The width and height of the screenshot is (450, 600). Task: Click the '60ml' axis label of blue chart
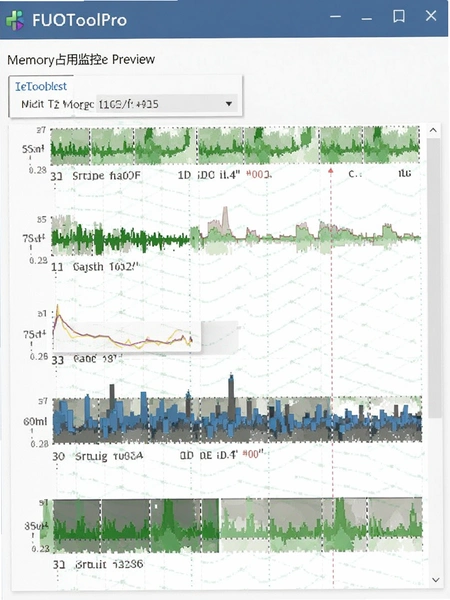pyautogui.click(x=35, y=421)
